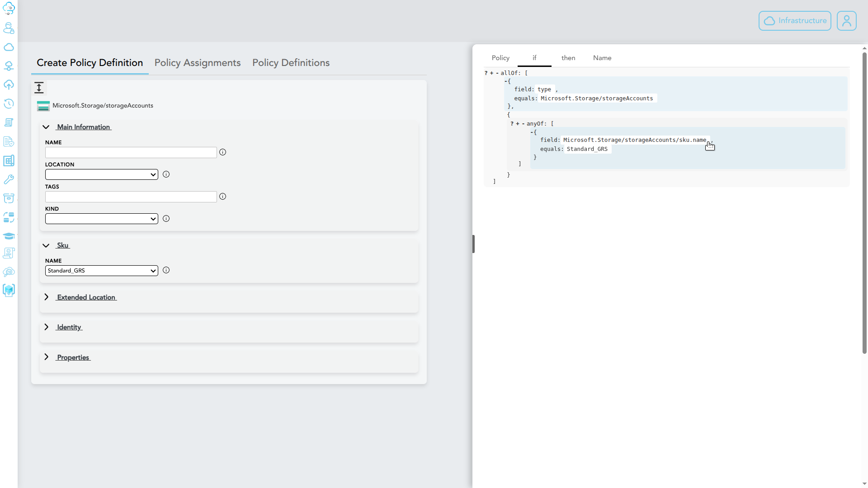868x488 pixels.
Task: Click the Main Information heading link
Action: [84, 127]
